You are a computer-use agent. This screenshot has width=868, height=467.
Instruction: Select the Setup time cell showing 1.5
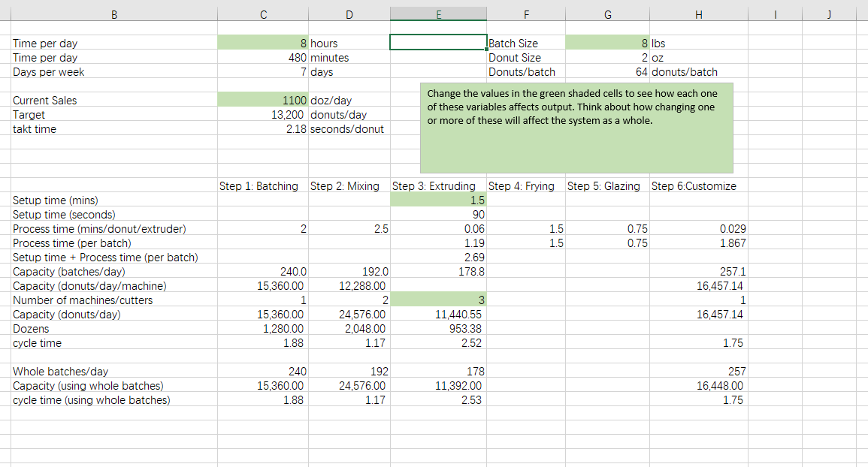(438, 200)
